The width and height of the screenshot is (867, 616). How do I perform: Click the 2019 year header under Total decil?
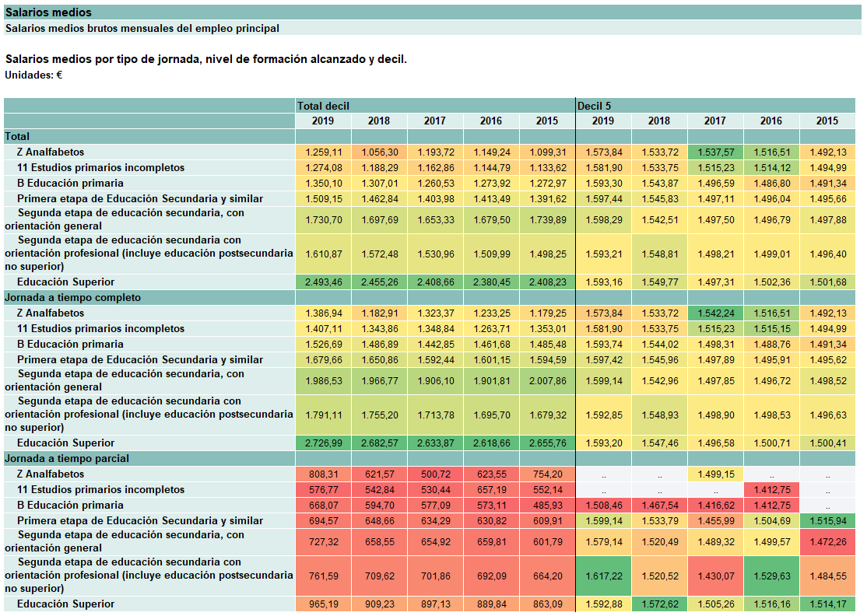(324, 121)
